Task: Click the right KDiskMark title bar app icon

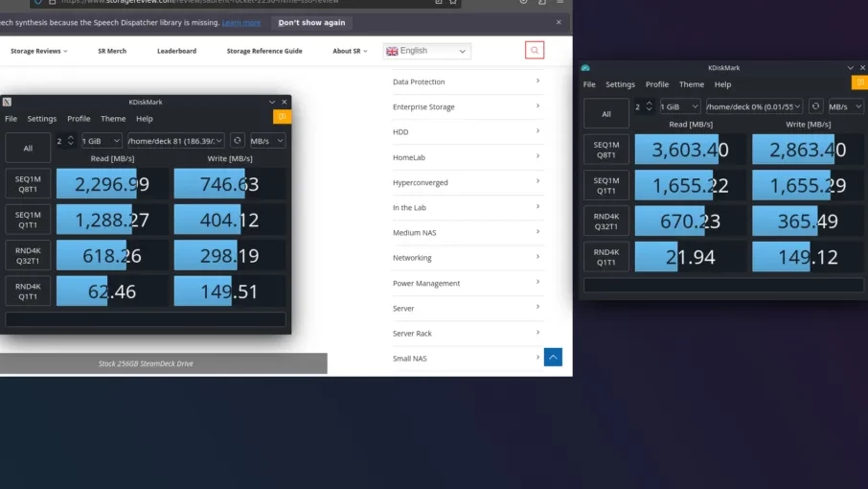Action: [585, 67]
